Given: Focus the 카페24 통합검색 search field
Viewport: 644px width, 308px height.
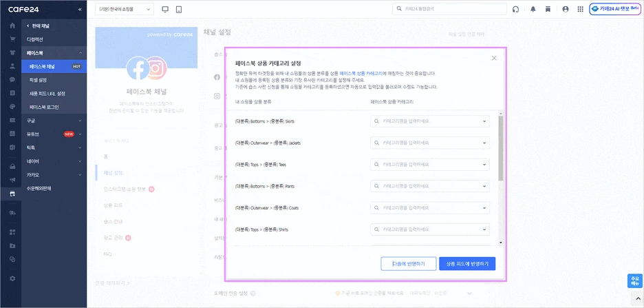Looking at the screenshot, I should [449, 9].
